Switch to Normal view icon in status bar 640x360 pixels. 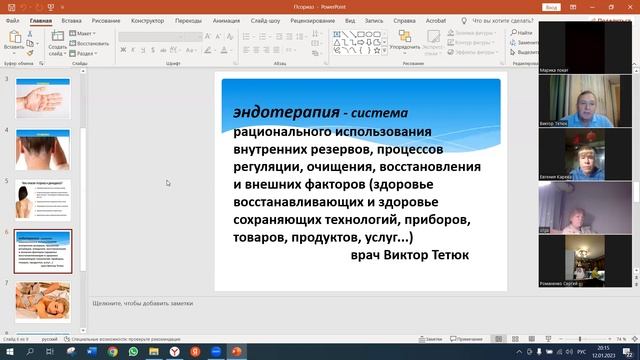(498, 339)
